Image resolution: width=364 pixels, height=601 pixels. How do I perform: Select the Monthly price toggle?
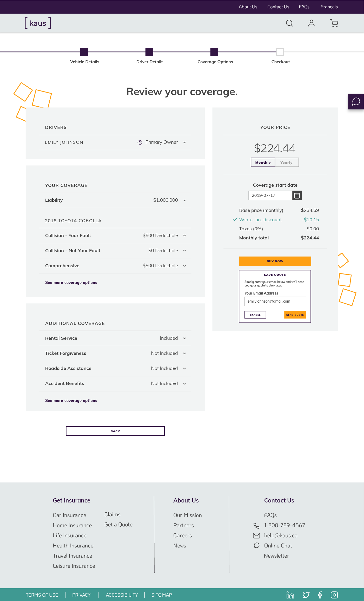[x=263, y=162]
